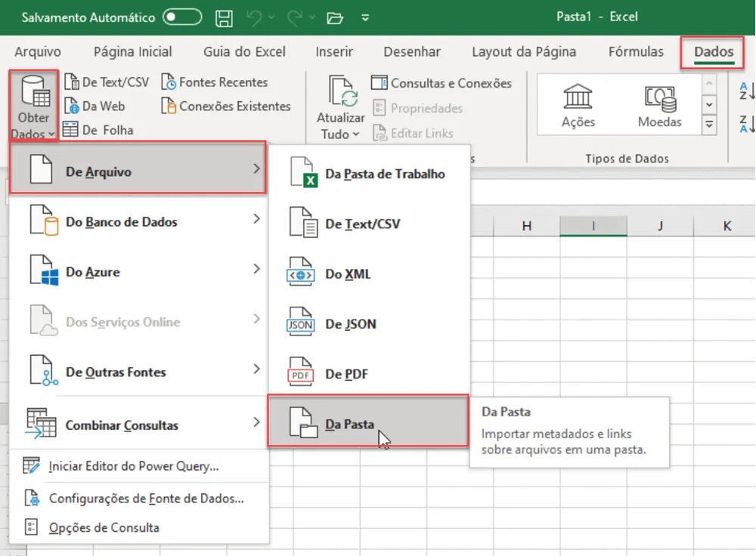756x556 pixels.
Task: Select the Ações stocks data type
Action: click(x=578, y=105)
